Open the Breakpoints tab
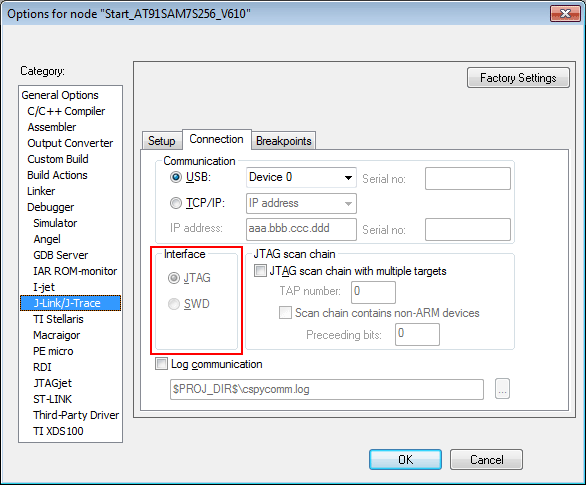 (284, 141)
